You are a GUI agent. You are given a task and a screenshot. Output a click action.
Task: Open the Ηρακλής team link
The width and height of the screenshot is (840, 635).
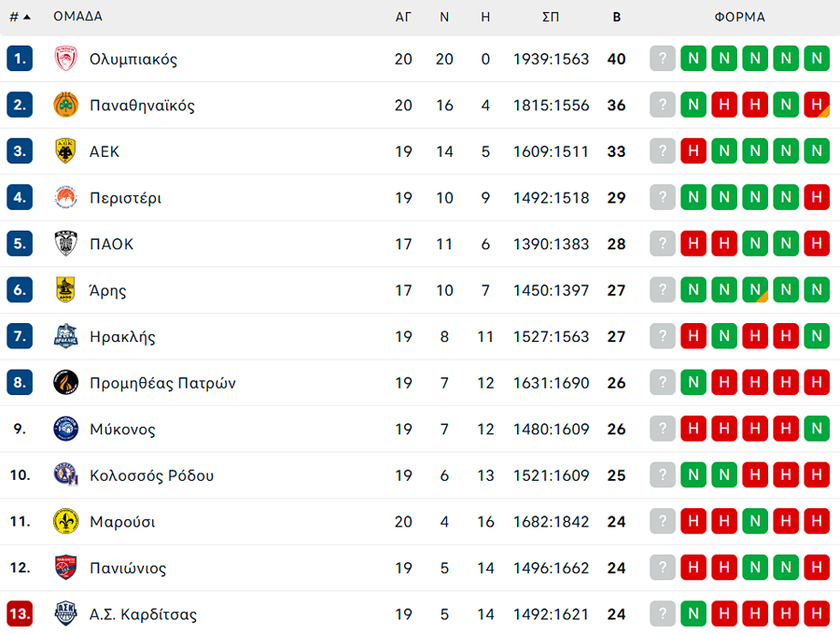point(122,337)
